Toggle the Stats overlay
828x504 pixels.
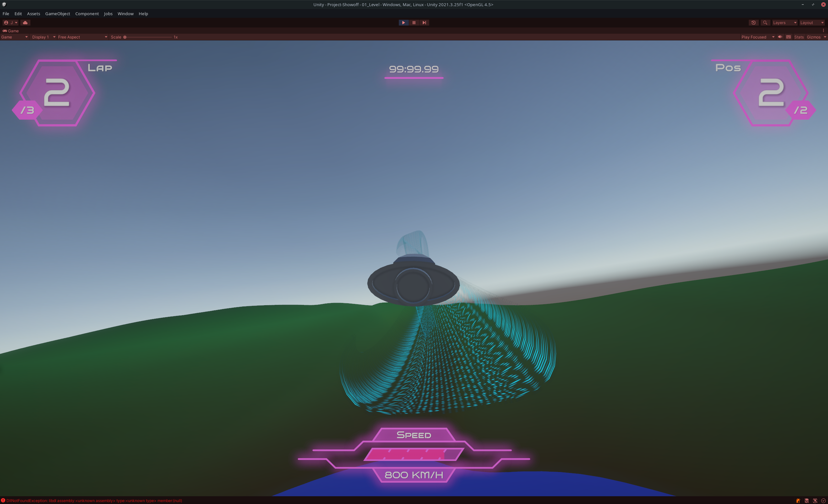tap(799, 37)
